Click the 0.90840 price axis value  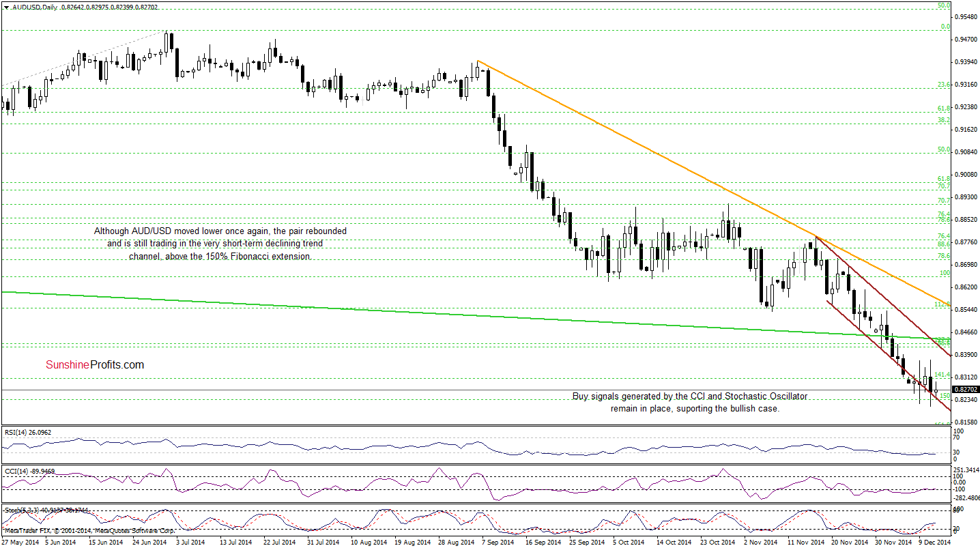966,152
